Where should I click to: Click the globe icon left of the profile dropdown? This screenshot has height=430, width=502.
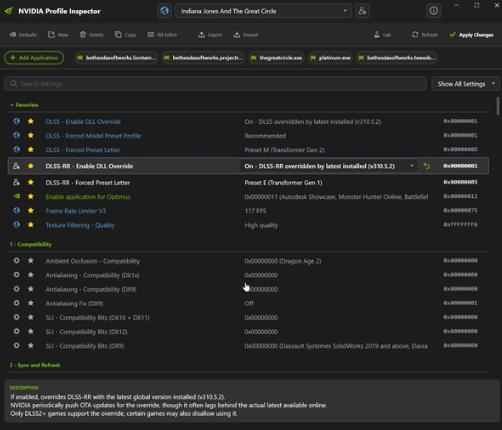164,11
